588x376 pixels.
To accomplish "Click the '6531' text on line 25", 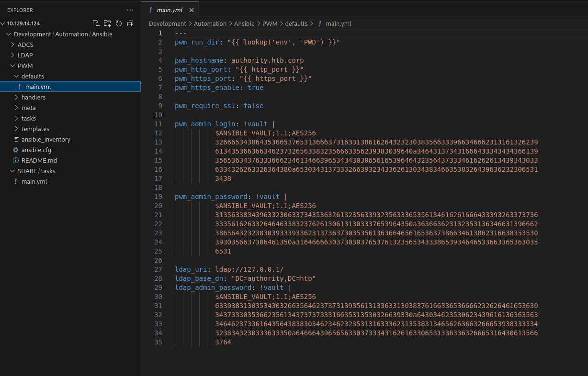I will point(223,251).
